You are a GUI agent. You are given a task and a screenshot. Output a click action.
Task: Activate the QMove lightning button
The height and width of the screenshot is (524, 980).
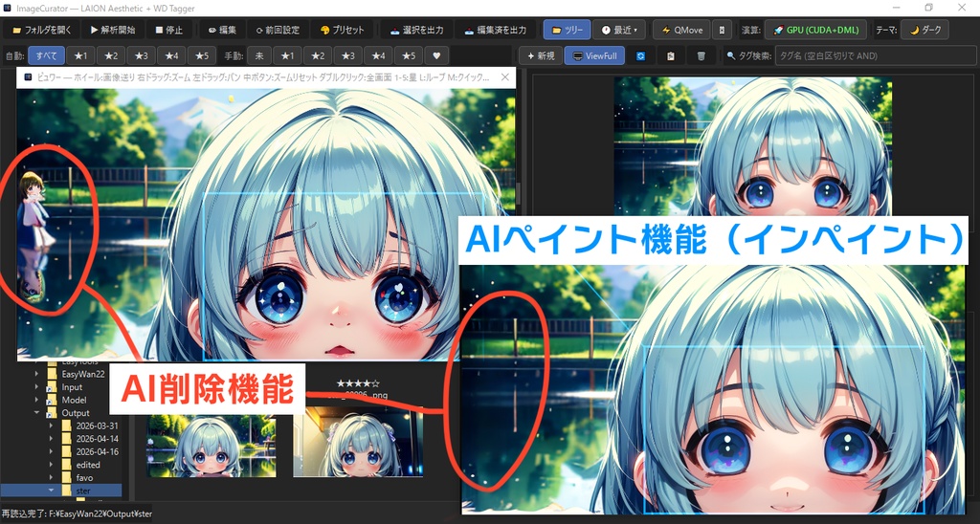coord(681,30)
